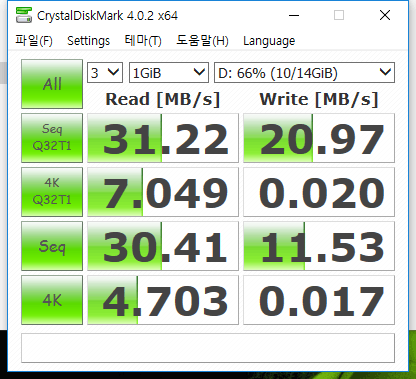Click the Read [MB/s] column header

(x=163, y=99)
